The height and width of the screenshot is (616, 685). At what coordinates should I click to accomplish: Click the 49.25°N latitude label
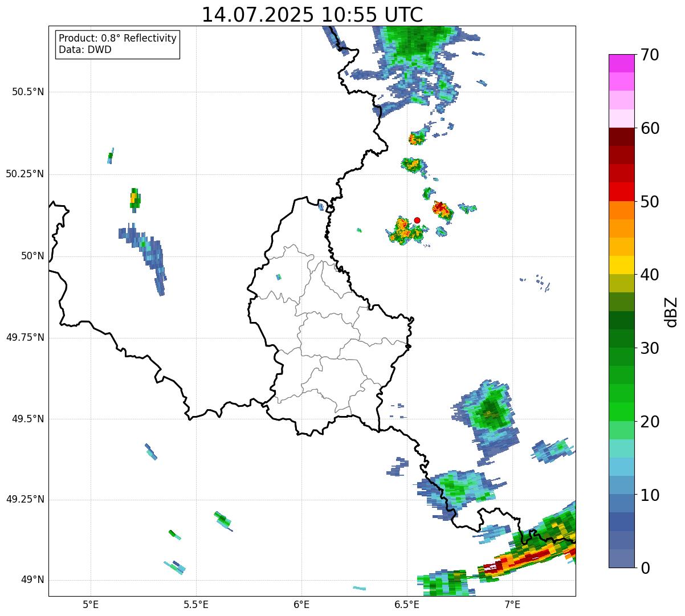pos(25,500)
